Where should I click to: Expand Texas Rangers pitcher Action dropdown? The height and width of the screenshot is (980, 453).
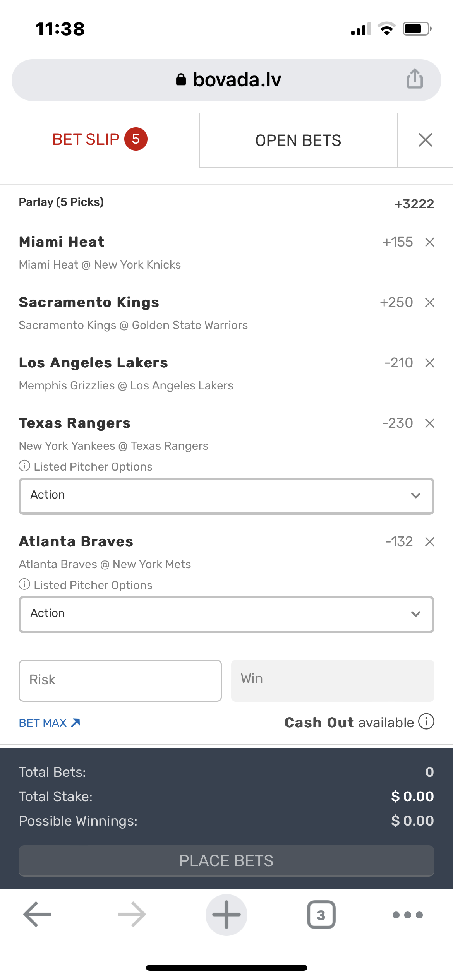(x=226, y=496)
